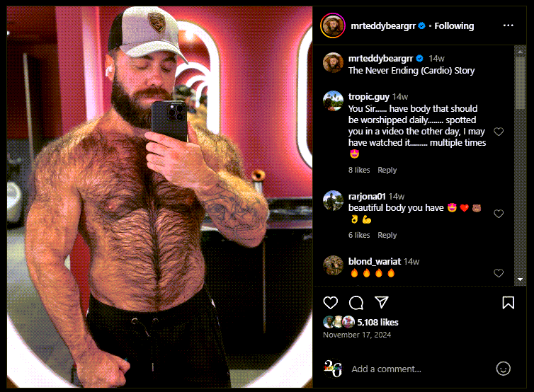
Task: Open the three-dots more options menu
Action: tap(508, 25)
